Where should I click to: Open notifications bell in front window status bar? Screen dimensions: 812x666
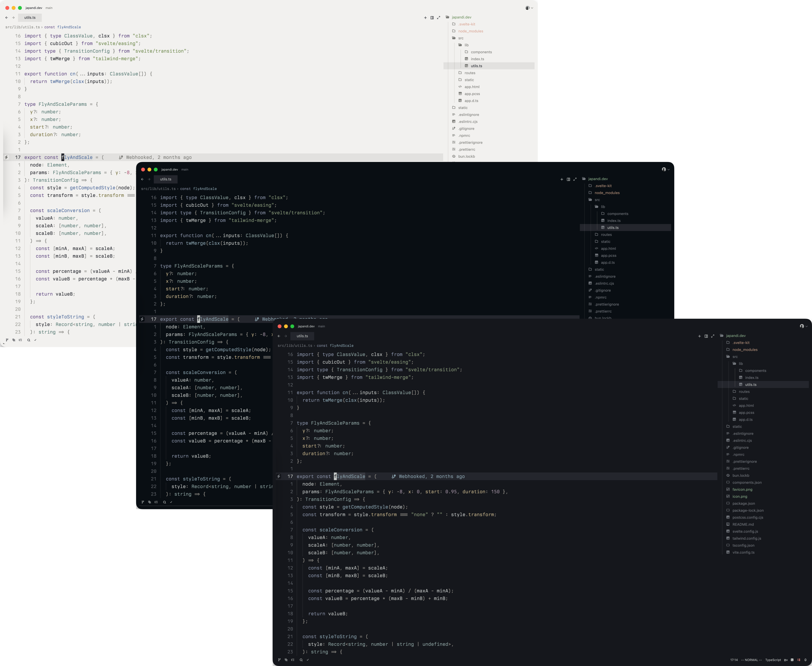click(x=805, y=660)
